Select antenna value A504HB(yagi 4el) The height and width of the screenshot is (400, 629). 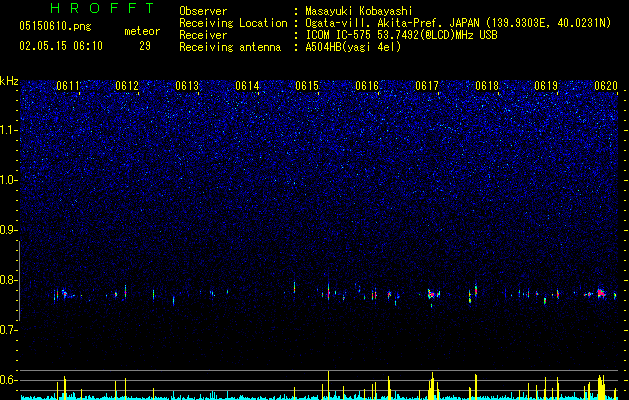353,47
